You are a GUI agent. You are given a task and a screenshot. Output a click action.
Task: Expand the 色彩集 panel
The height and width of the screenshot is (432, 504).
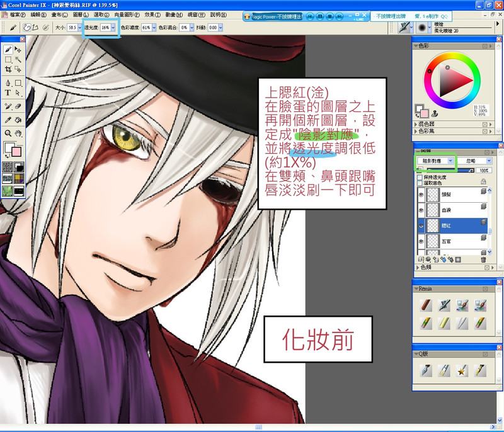pos(416,131)
